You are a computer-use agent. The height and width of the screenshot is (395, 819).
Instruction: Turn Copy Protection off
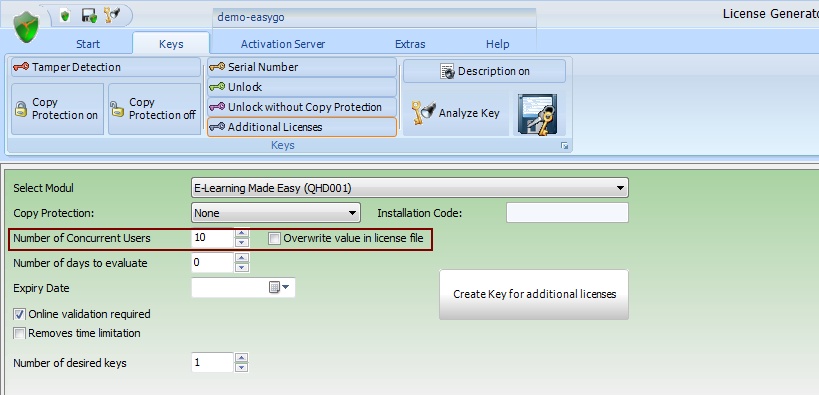coord(155,109)
